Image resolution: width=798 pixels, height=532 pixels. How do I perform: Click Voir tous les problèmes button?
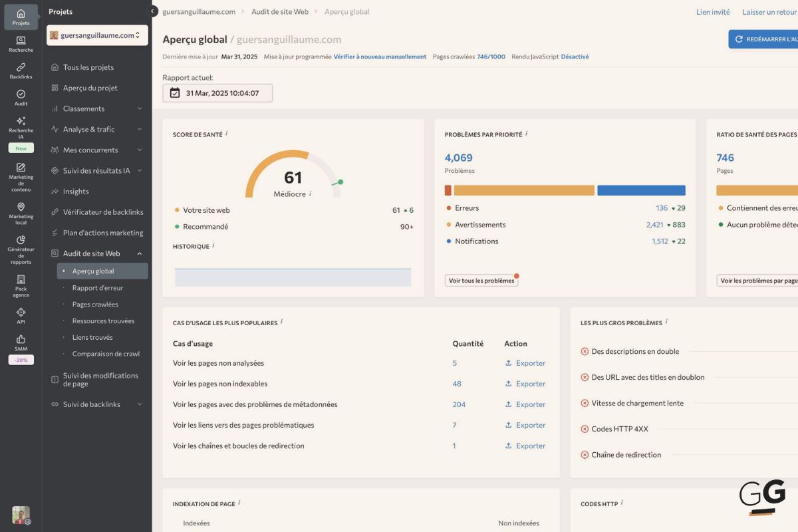pyautogui.click(x=481, y=280)
